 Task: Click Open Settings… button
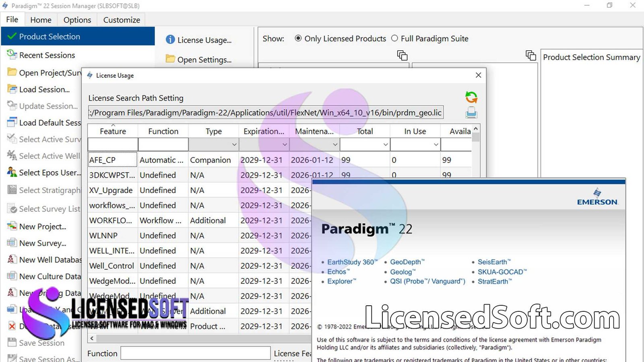point(204,60)
